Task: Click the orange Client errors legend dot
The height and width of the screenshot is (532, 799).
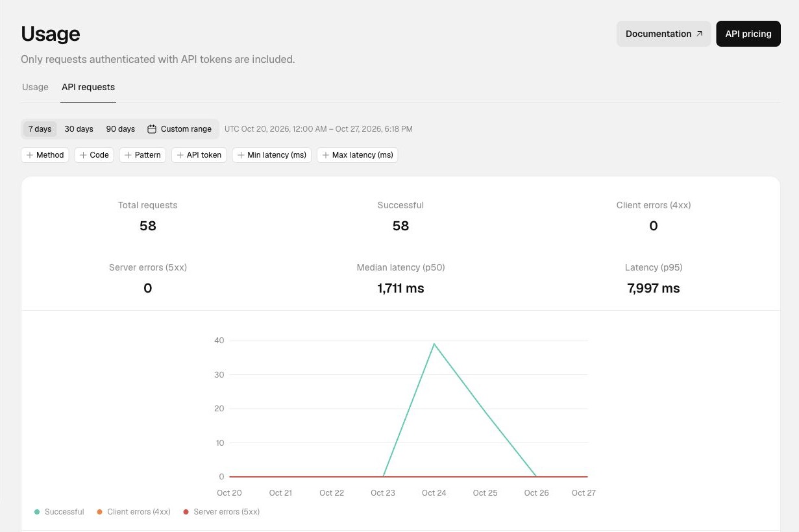Action: [x=99, y=512]
